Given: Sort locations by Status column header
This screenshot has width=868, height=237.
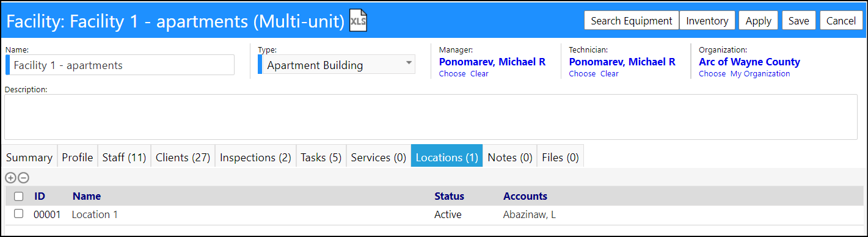Looking at the screenshot, I should 450,196.
